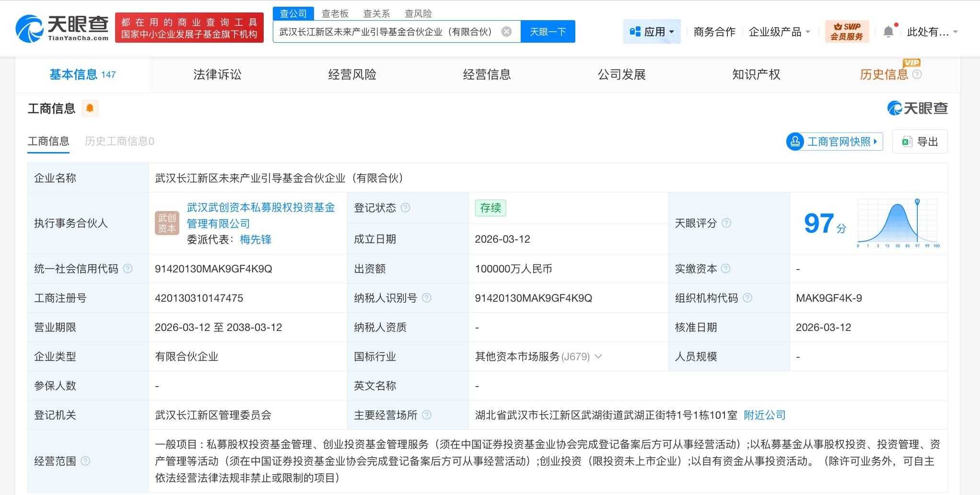Clear the search box text
This screenshot has height=495, width=980.
click(506, 32)
